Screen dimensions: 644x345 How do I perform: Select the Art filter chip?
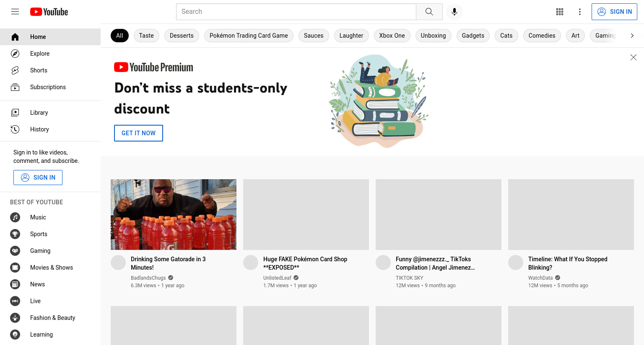(x=575, y=36)
